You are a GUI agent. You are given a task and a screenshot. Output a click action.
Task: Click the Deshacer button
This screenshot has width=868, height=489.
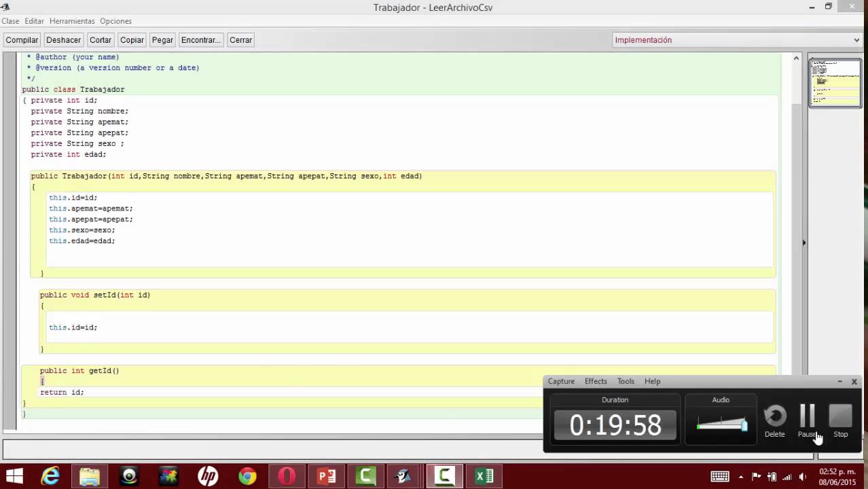coord(63,40)
